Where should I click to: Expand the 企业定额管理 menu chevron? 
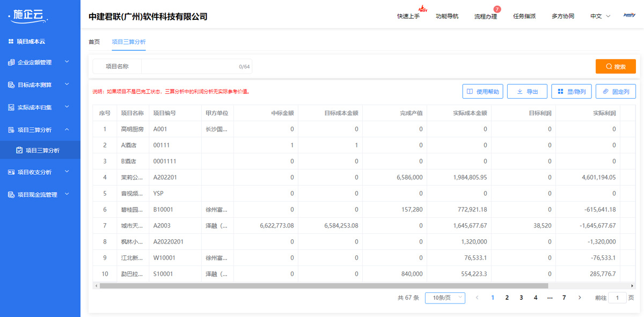[x=67, y=62]
